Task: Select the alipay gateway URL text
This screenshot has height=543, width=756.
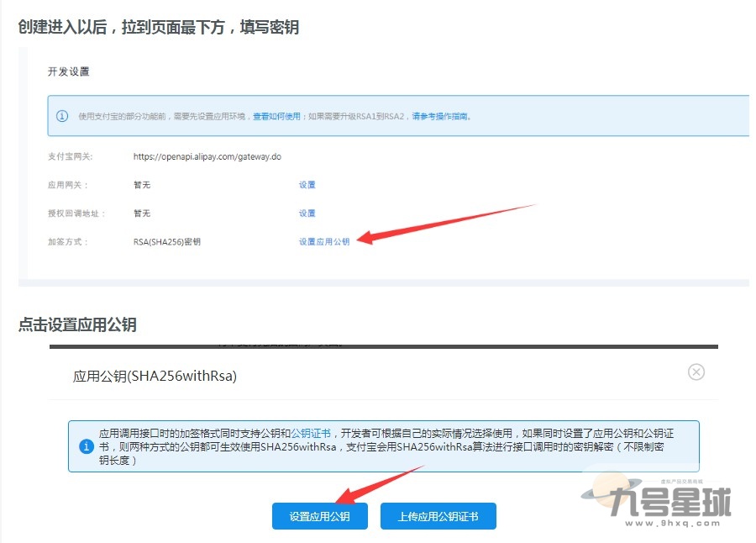Action: (x=206, y=156)
